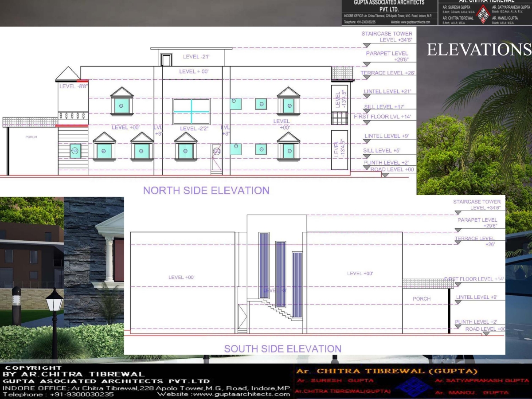Click the small door on the staircase tower
This screenshot has width=532, height=399.
coord(166,60)
